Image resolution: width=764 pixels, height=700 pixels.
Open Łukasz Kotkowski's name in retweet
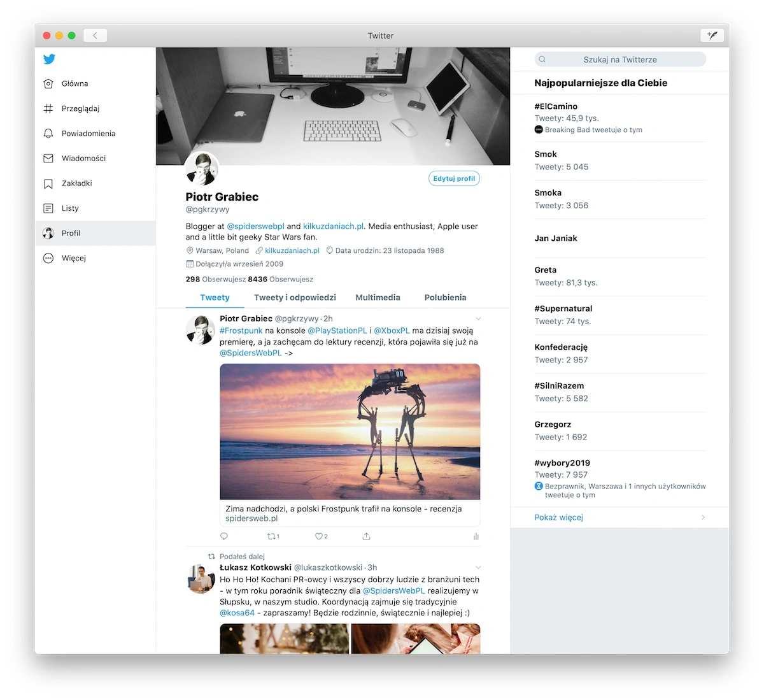tap(255, 568)
